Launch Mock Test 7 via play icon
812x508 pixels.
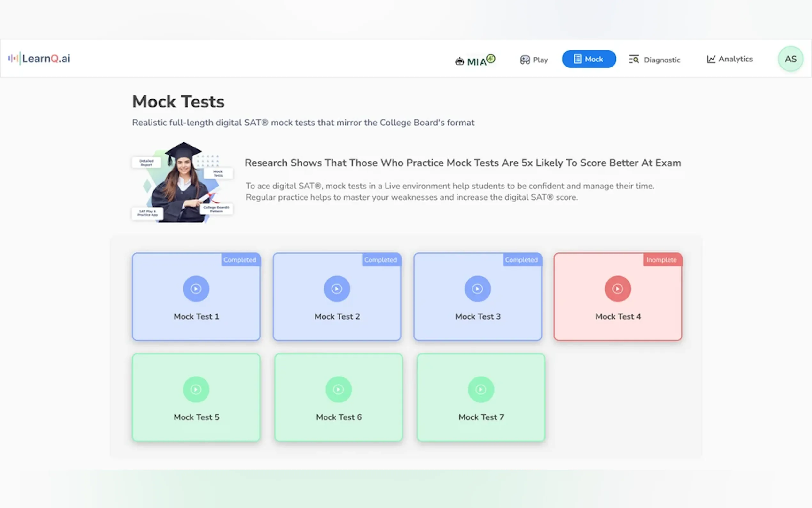point(481,389)
